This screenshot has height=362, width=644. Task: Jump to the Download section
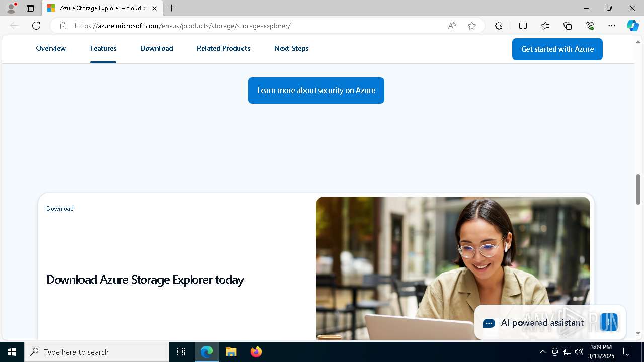point(156,48)
